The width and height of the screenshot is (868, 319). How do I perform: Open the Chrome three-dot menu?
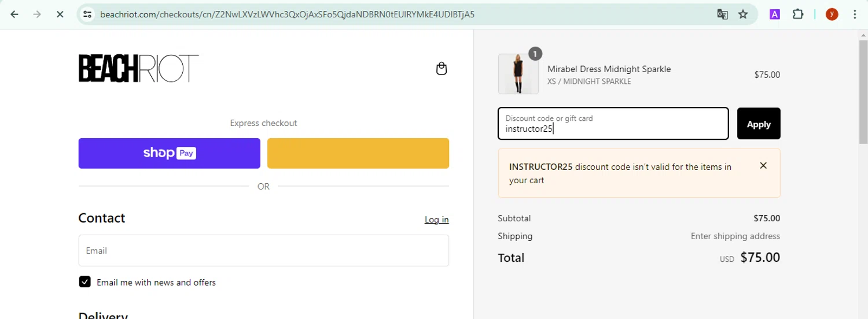(855, 14)
